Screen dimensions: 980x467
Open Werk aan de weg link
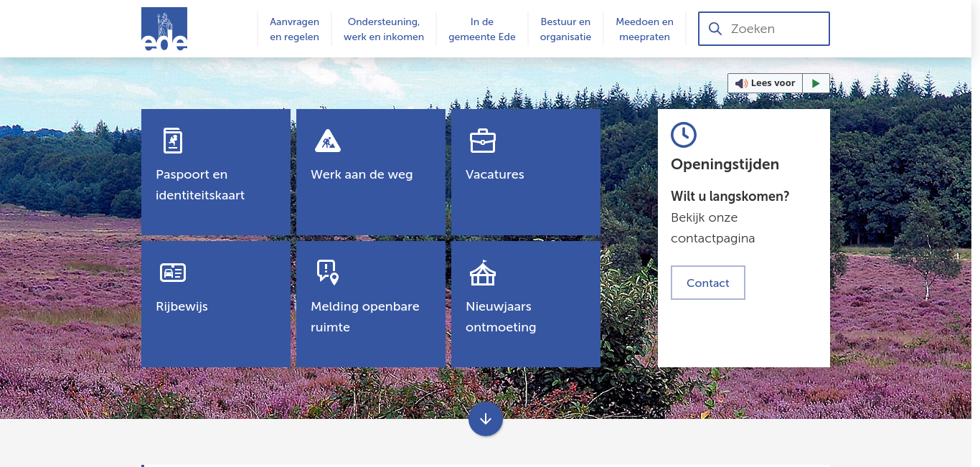(371, 172)
